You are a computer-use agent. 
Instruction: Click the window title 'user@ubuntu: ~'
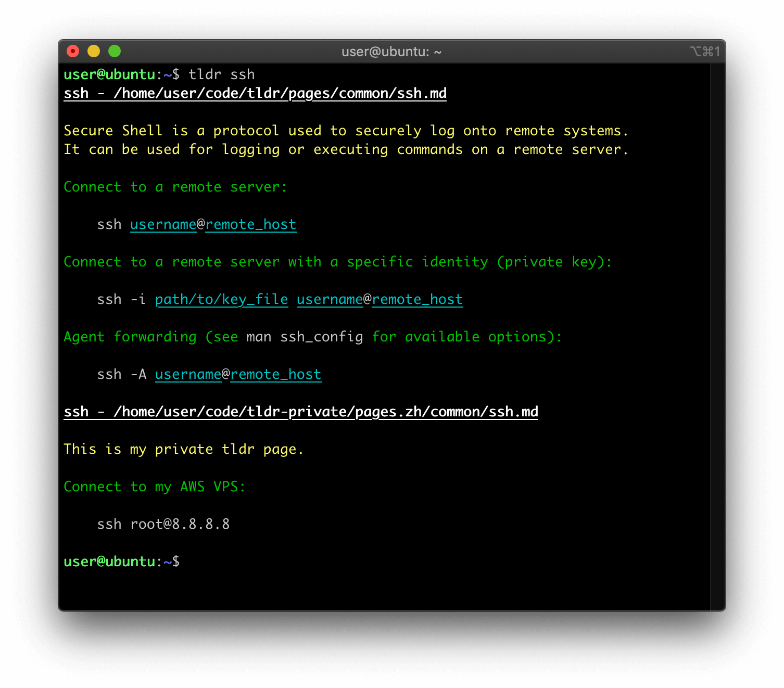pyautogui.click(x=391, y=52)
